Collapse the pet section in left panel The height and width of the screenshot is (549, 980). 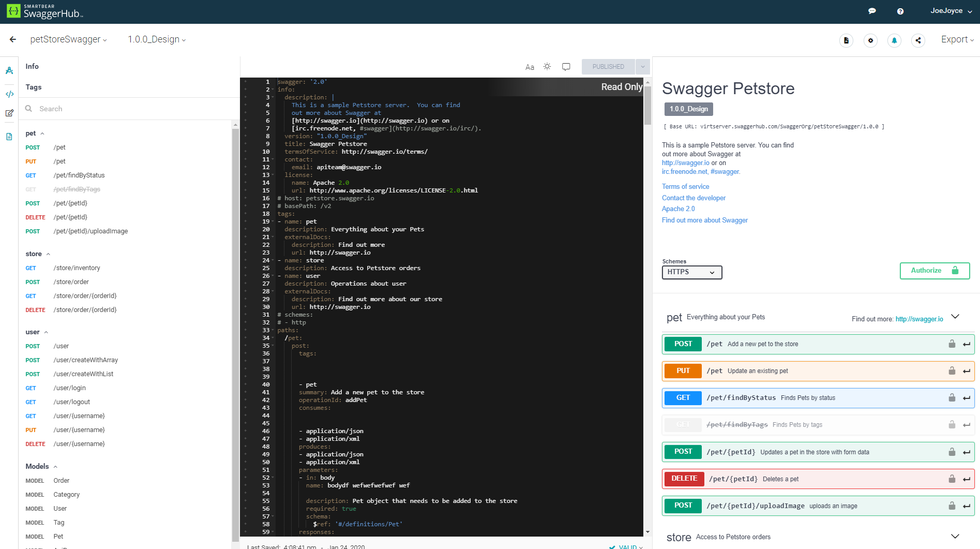[43, 133]
